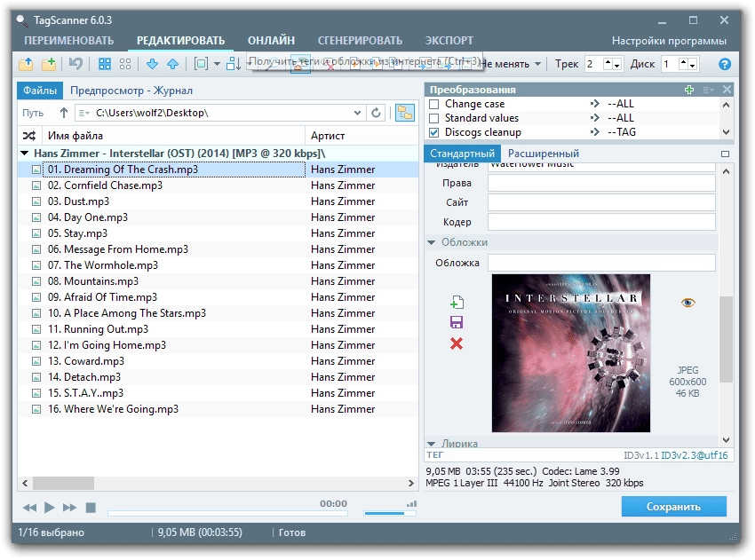Stop playback
Image resolution: width=755 pixels, height=560 pixels.
click(x=91, y=508)
